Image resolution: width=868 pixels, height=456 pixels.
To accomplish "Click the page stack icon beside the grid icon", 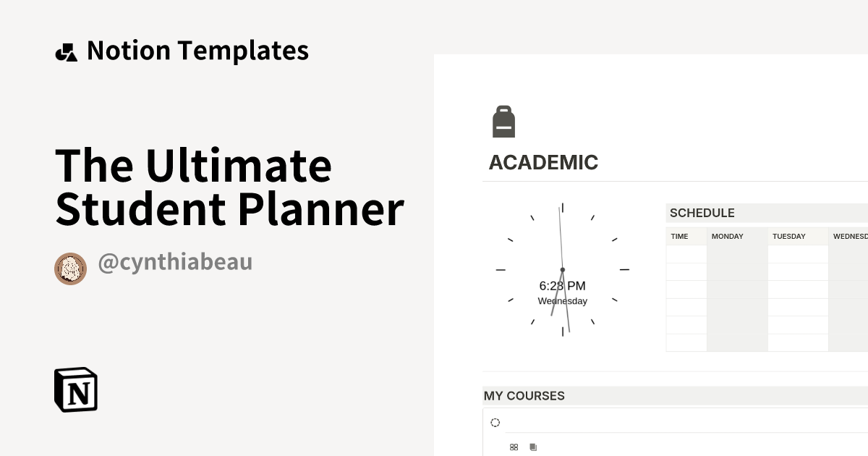I will 533,447.
